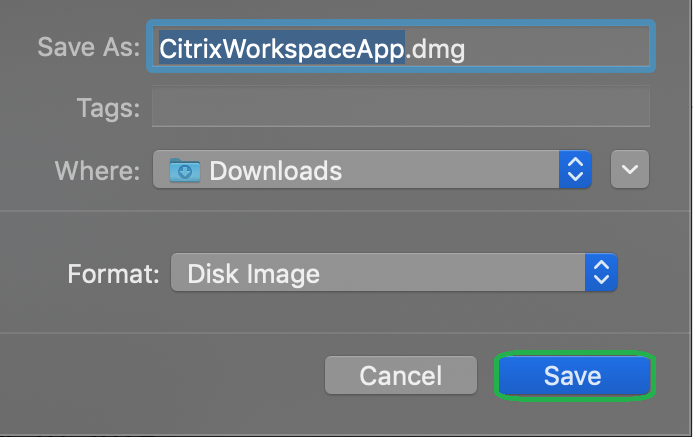Click into the Tags input field
The height and width of the screenshot is (437, 693).
(x=401, y=106)
